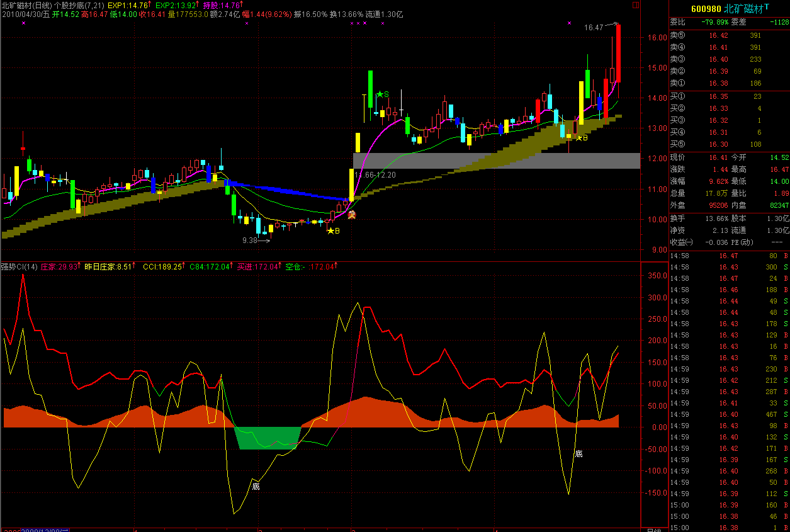The width and height of the screenshot is (790, 532).
Task: Select the 买⑤ 16.30 order row
Action: (729, 144)
